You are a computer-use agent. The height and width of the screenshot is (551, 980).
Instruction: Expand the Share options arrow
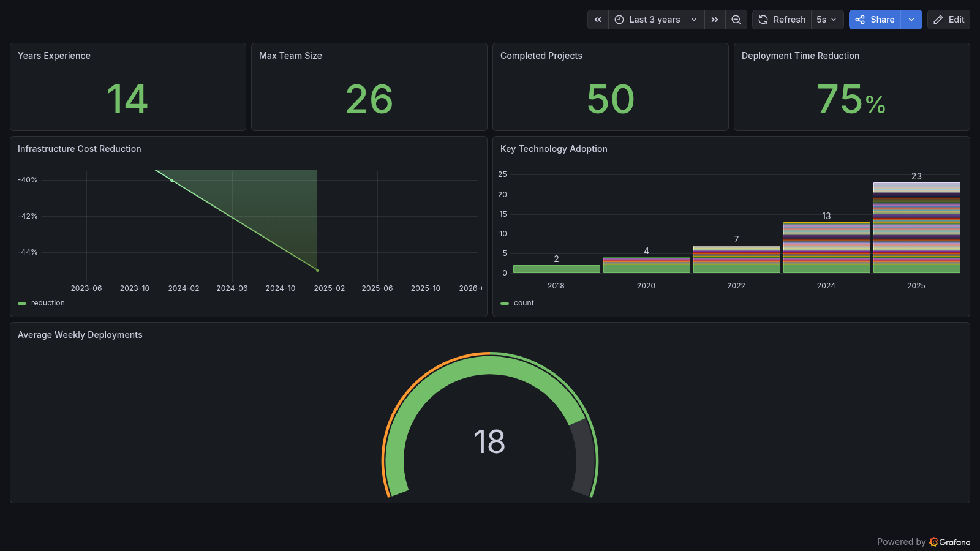911,20
